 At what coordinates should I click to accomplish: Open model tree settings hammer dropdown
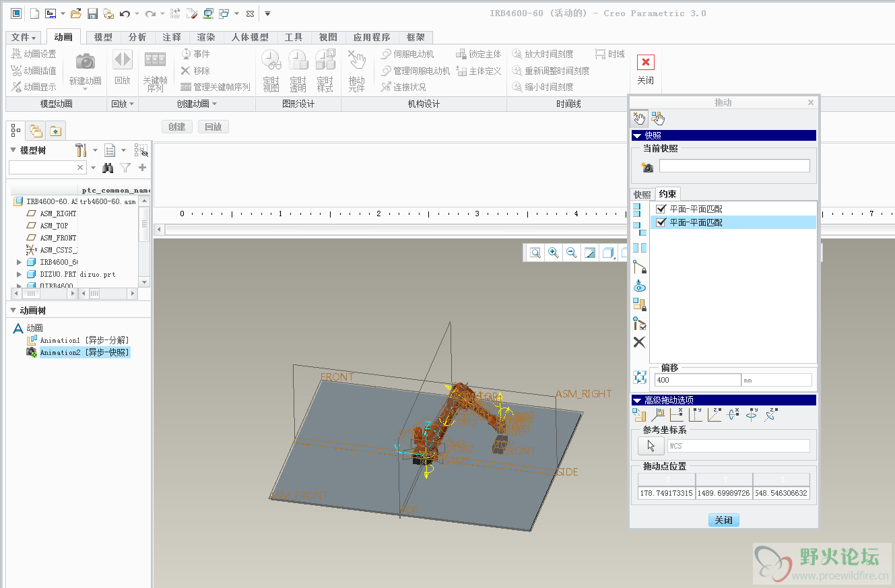(x=95, y=150)
